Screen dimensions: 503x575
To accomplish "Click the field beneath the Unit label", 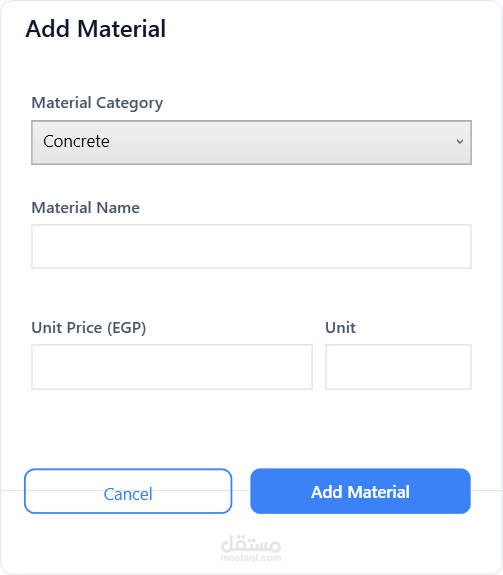I will point(399,367).
